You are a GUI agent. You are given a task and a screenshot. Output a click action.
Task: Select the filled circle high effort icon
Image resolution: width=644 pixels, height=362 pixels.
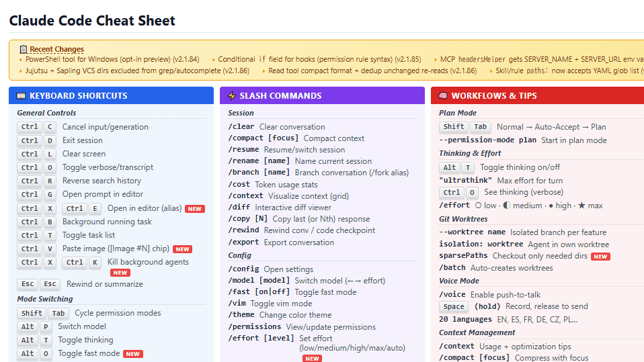pos(551,206)
